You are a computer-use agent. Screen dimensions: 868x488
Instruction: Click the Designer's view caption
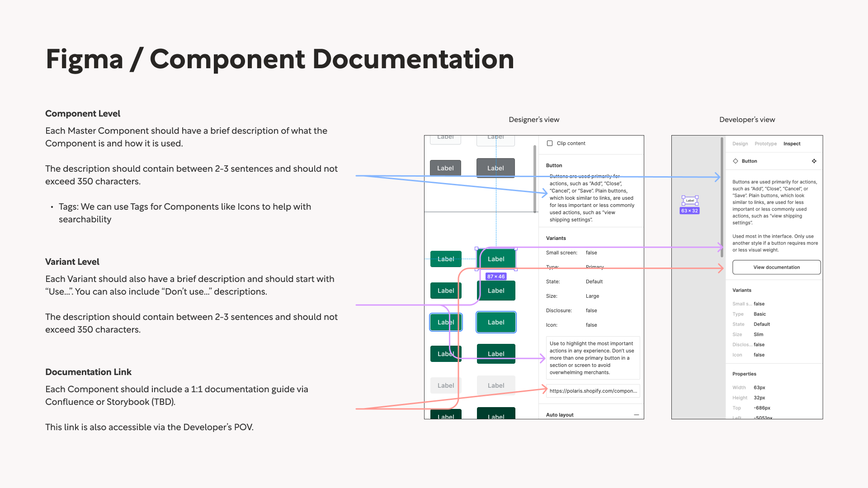tap(534, 120)
